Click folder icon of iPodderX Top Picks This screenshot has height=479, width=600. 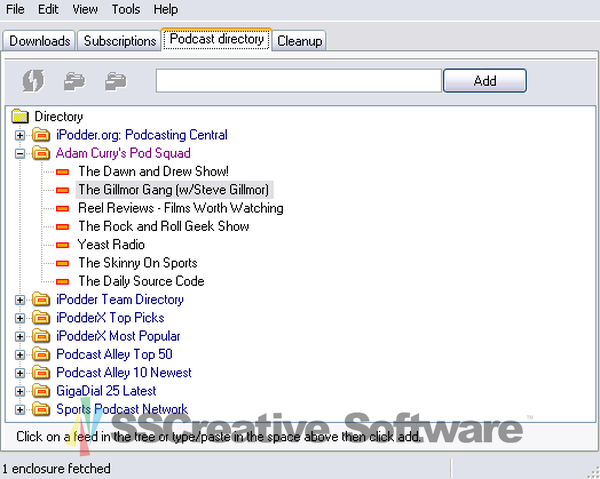(41, 318)
